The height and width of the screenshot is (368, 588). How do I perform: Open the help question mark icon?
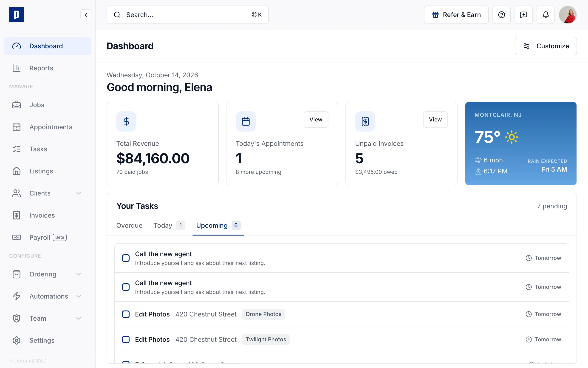click(501, 15)
